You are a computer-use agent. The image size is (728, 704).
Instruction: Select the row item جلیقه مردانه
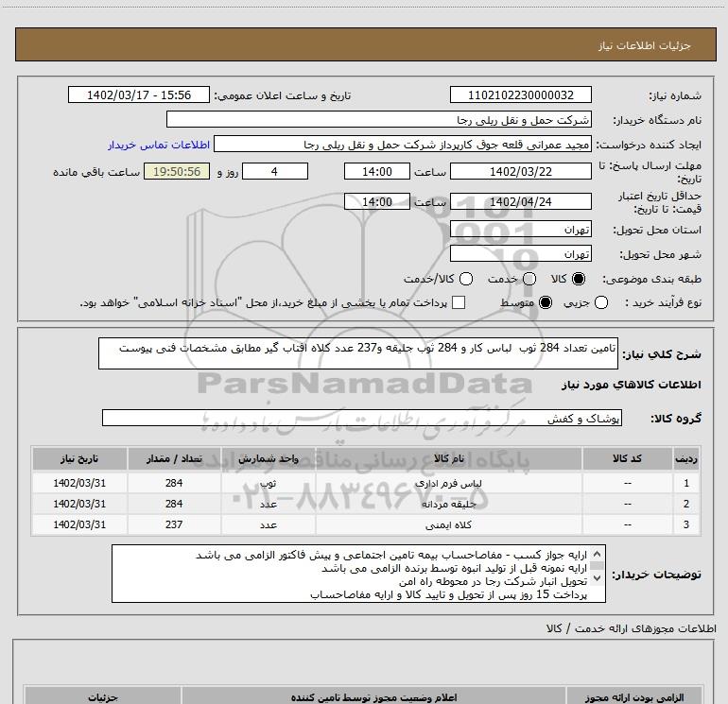[448, 504]
